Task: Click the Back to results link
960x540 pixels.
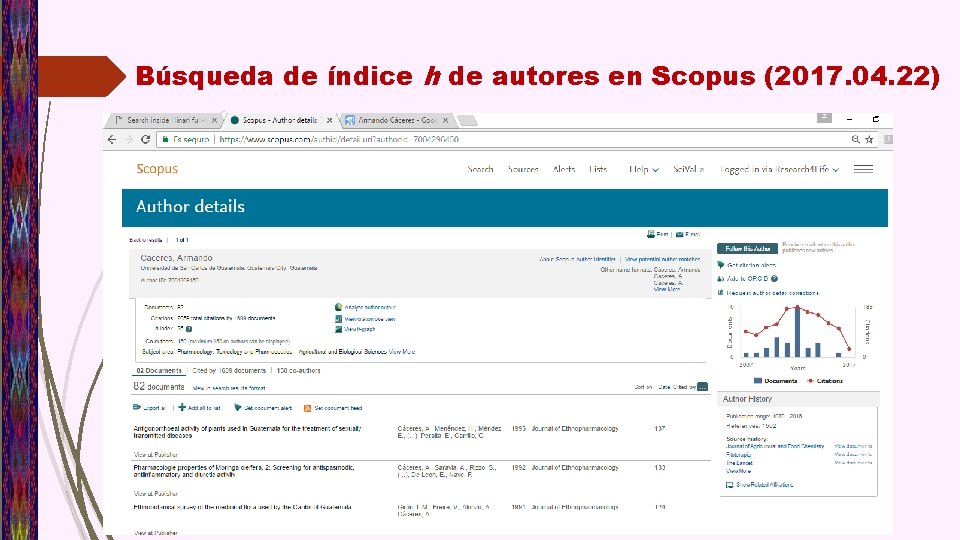Action: coord(146,240)
